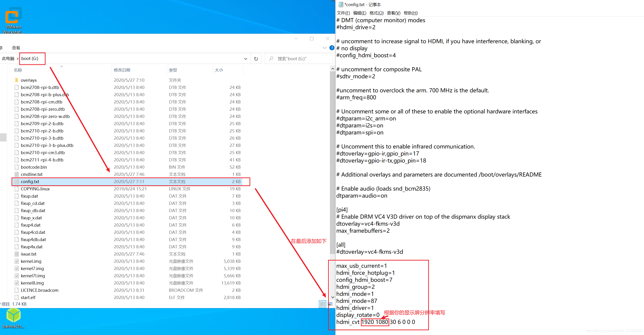644x335 pixels.
Task: Open the 编辑(E) menu in Notepad
Action: click(x=360, y=13)
